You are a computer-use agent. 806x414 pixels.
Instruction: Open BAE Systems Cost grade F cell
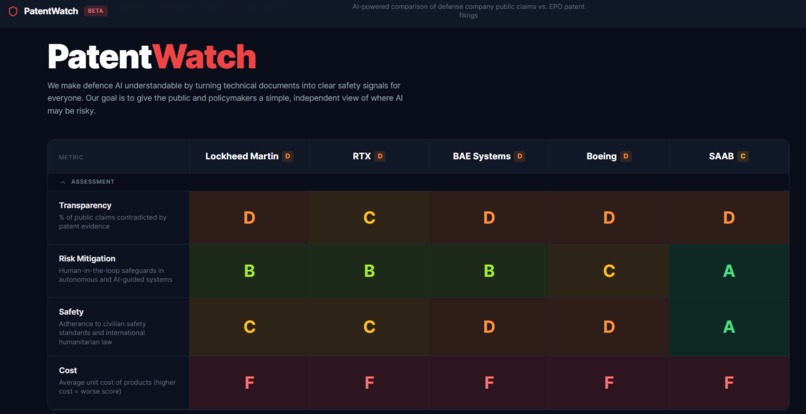[489, 383]
